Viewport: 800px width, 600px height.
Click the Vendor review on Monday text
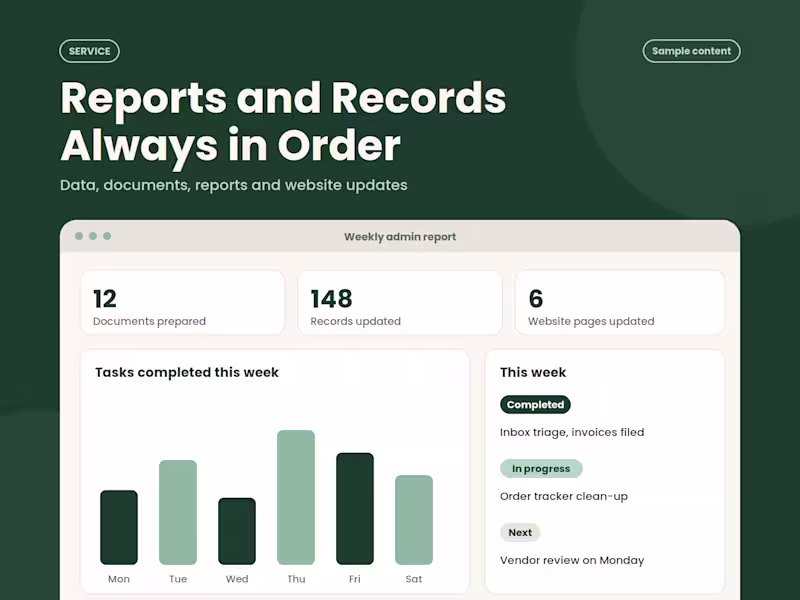(x=572, y=560)
